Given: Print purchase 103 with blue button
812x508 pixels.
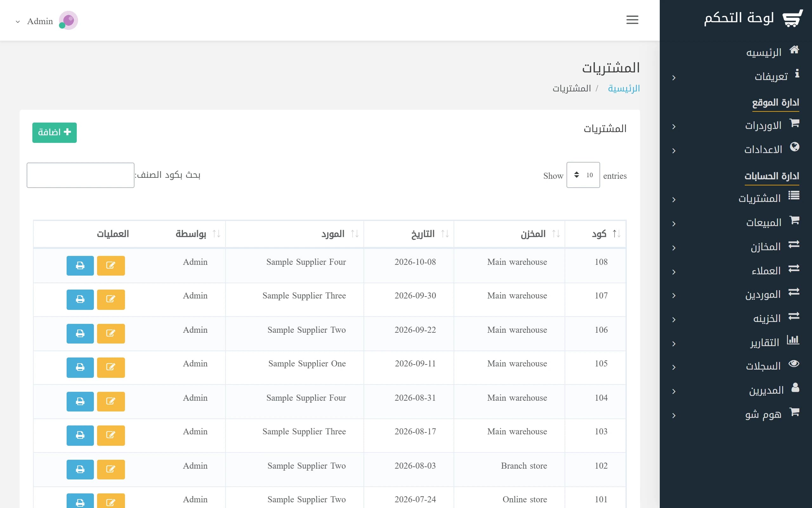Looking at the screenshot, I should pyautogui.click(x=80, y=435).
